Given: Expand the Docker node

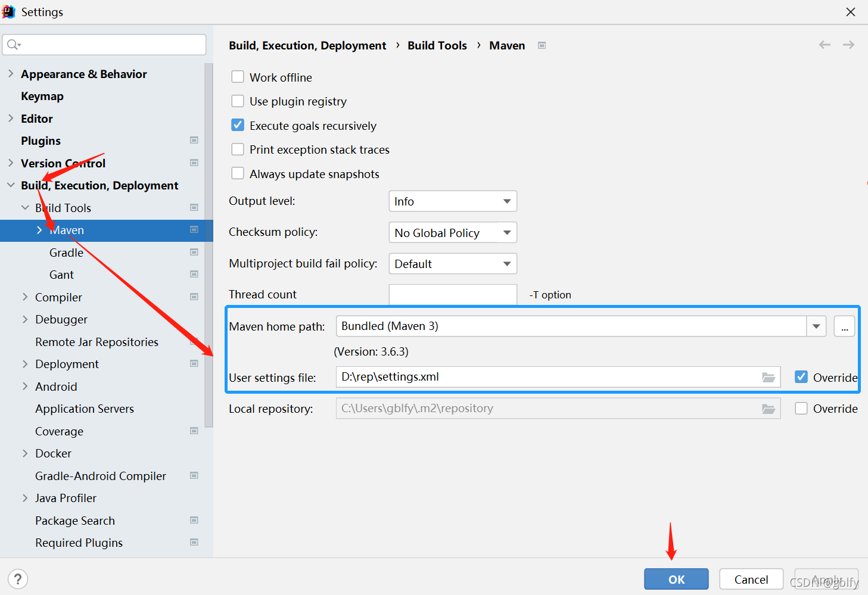Looking at the screenshot, I should pyautogui.click(x=25, y=453).
